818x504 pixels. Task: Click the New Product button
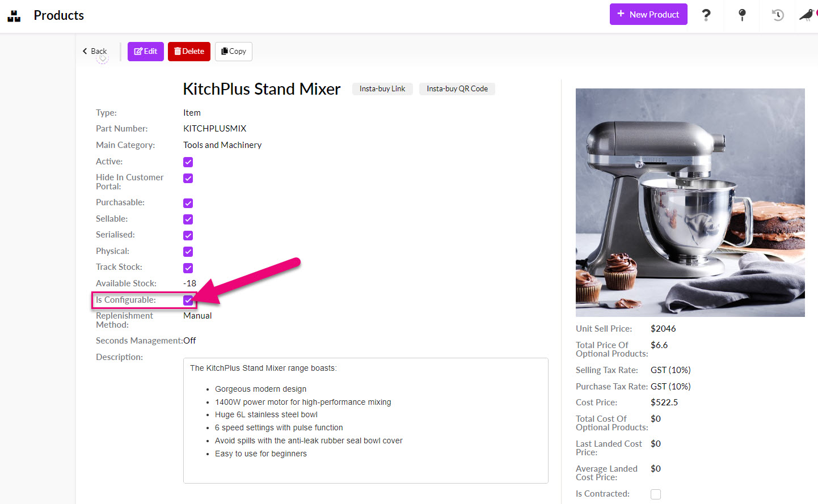[x=648, y=14]
